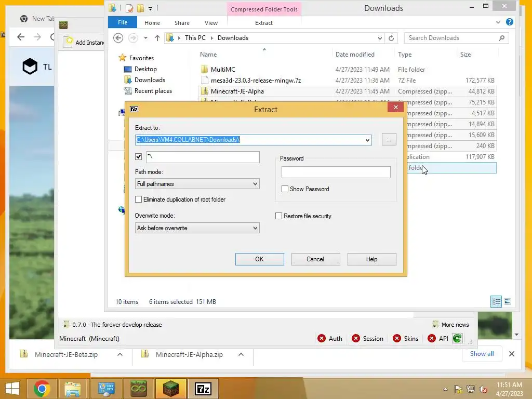The width and height of the screenshot is (532, 399).
Task: Select the Compressed Folder Tools tab
Action: [264, 9]
